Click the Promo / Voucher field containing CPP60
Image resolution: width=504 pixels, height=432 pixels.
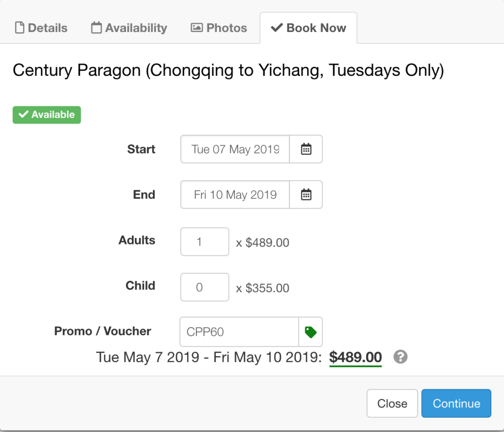(x=240, y=332)
